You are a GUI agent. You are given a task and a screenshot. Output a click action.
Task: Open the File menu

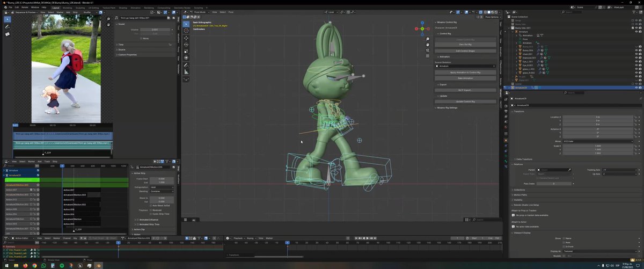(11, 8)
